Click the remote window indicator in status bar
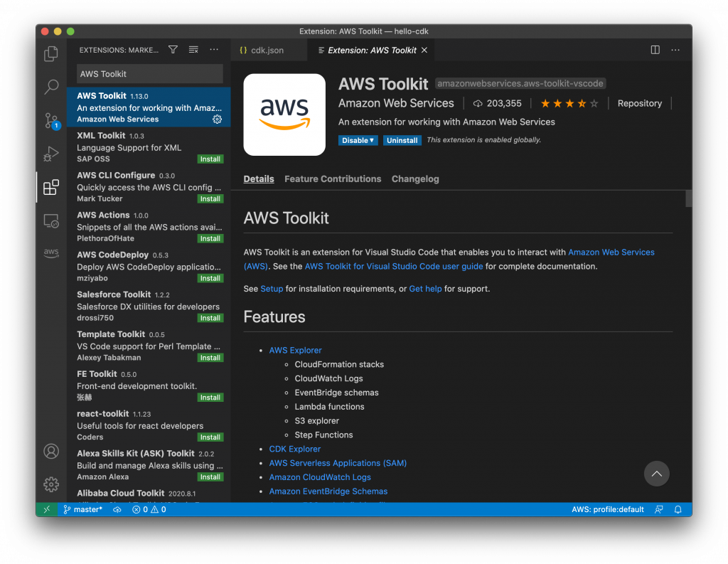Image resolution: width=728 pixels, height=564 pixels. tap(46, 509)
